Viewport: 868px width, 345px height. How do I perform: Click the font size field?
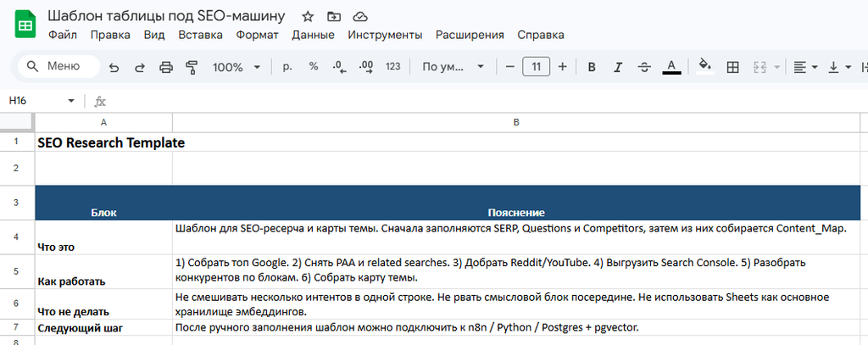pos(536,67)
